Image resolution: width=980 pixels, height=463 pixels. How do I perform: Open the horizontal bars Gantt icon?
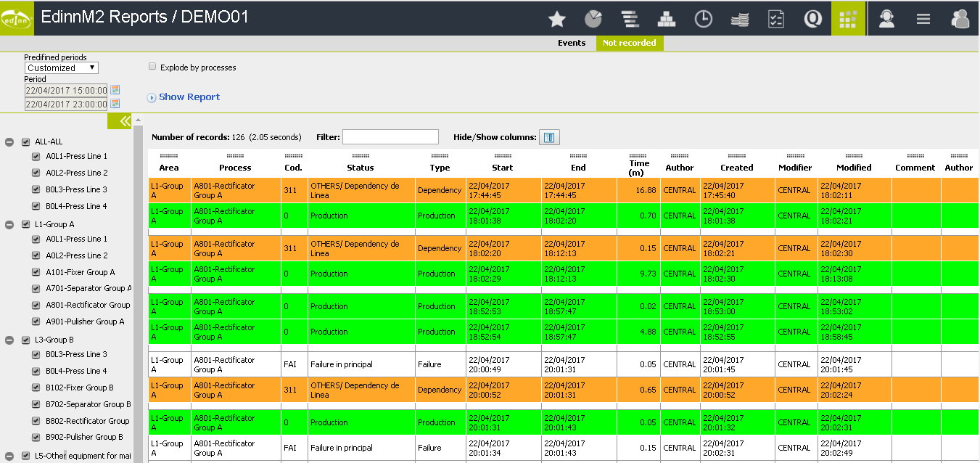(630, 19)
